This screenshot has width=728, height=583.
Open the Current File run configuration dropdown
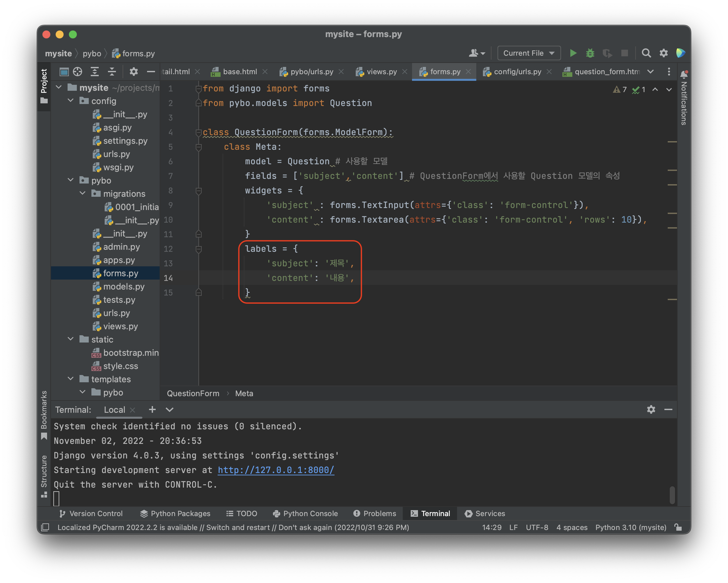click(528, 53)
